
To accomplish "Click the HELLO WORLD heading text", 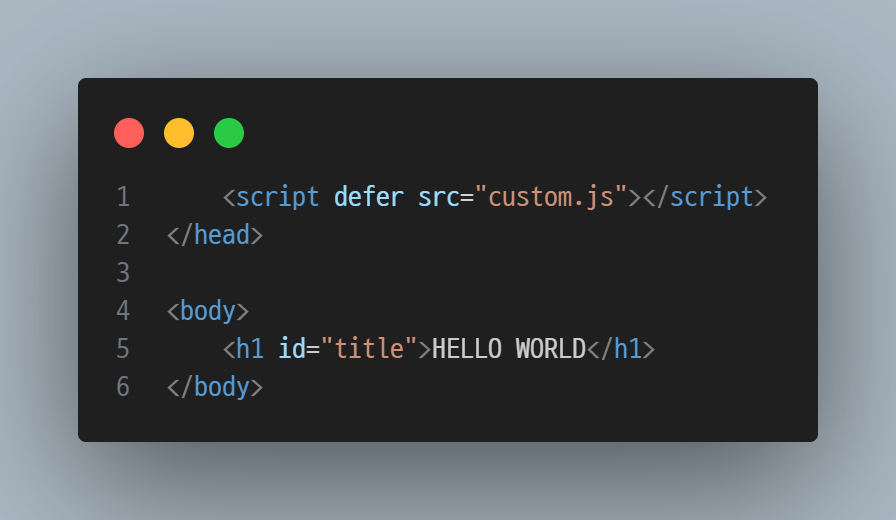I will [x=509, y=349].
